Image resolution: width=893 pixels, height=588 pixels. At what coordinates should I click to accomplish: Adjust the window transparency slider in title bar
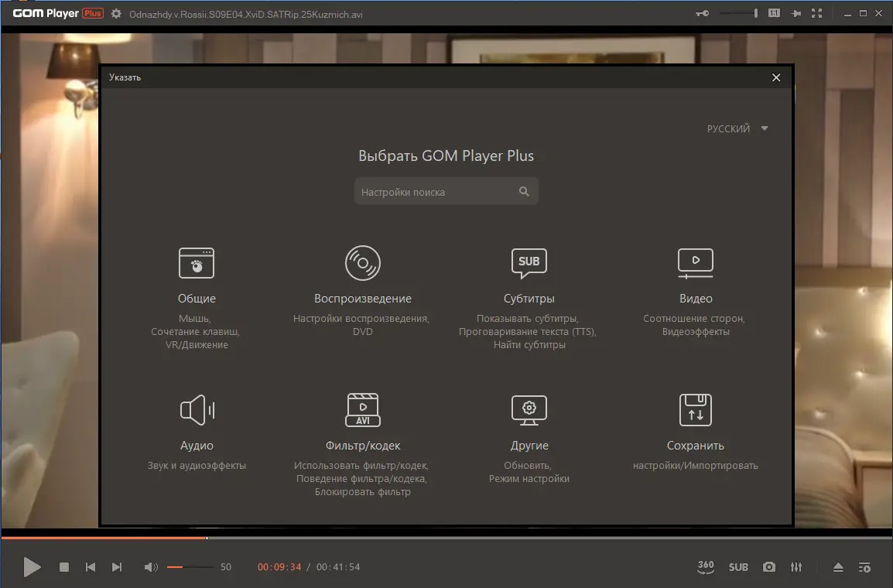coord(739,14)
